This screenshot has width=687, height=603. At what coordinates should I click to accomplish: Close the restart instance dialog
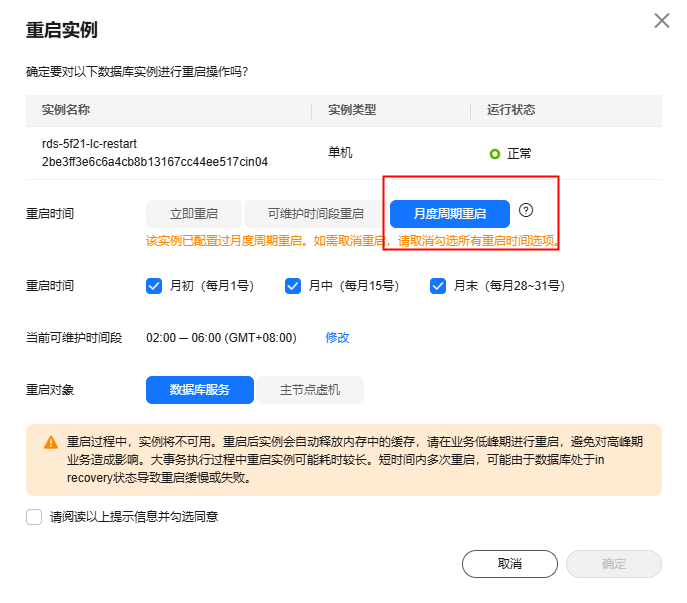[x=661, y=21]
